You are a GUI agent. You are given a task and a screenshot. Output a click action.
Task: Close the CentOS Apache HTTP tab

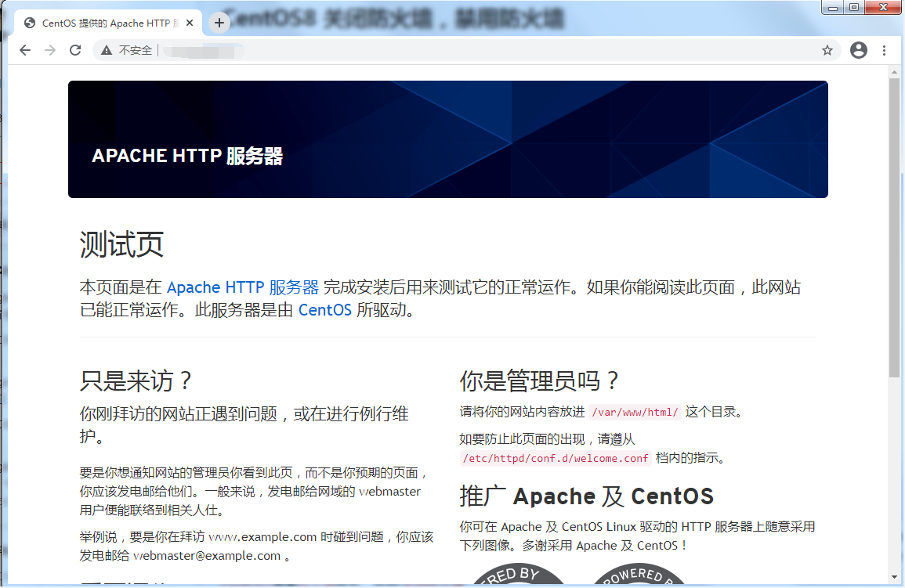(190, 23)
